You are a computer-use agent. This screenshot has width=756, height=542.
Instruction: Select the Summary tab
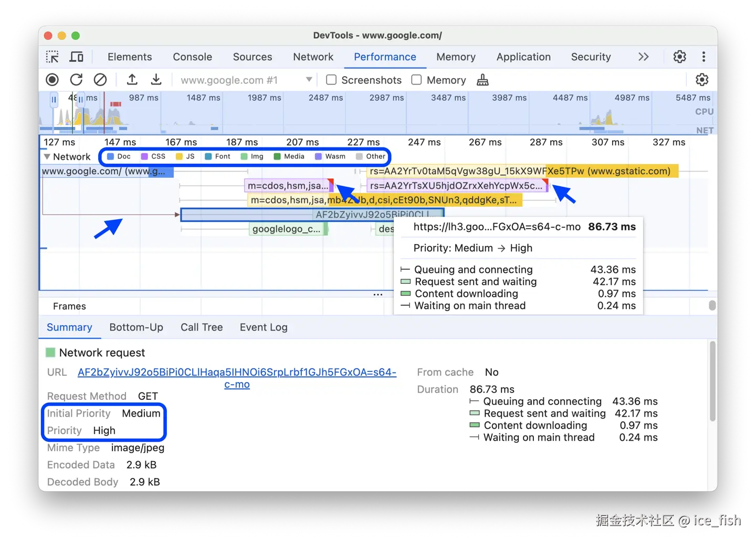pyautogui.click(x=69, y=327)
